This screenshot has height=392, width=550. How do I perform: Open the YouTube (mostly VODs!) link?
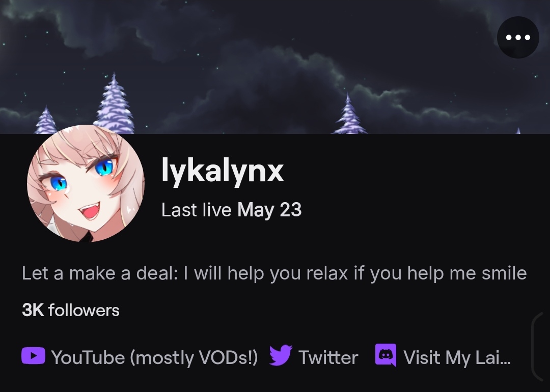(x=154, y=357)
